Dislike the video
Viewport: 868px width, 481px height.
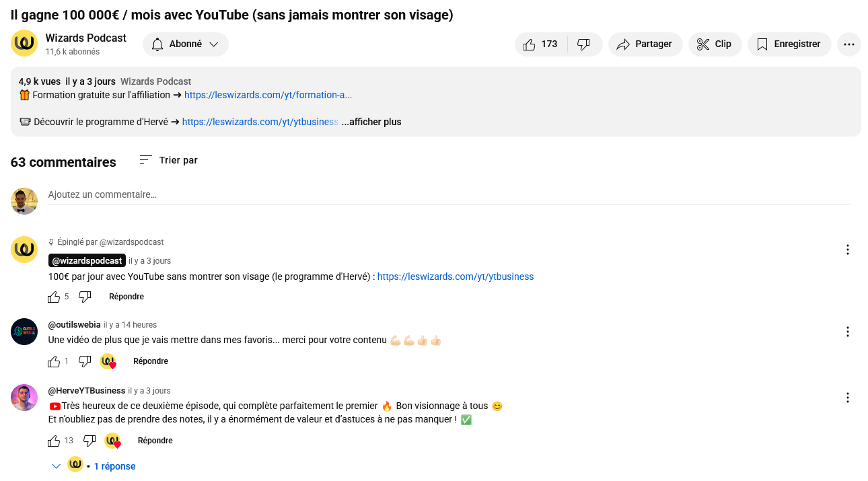tap(584, 44)
